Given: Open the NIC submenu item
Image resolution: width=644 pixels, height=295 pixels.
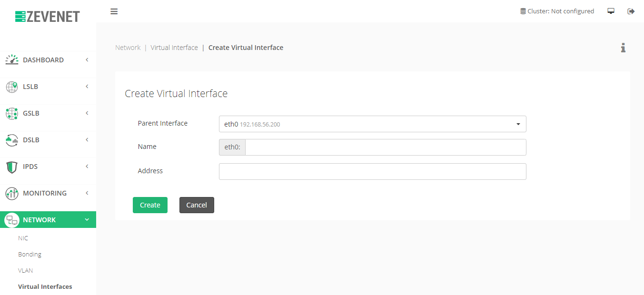Looking at the screenshot, I should (23, 238).
